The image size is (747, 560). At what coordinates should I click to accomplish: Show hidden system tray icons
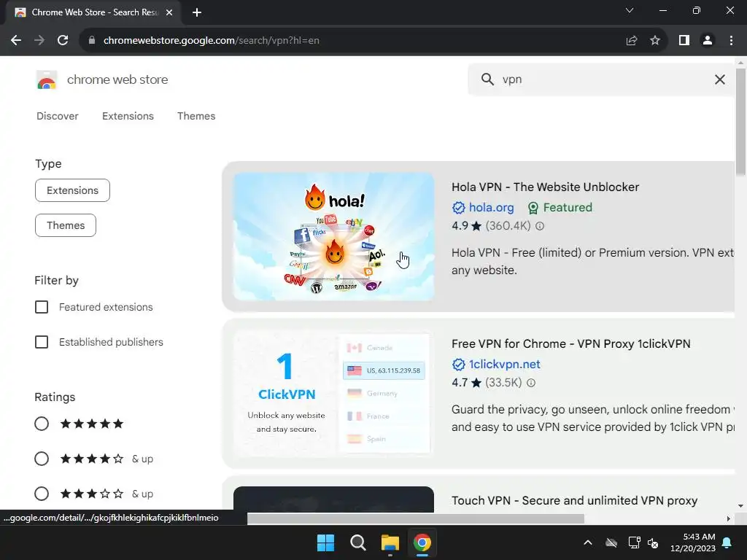pyautogui.click(x=588, y=542)
